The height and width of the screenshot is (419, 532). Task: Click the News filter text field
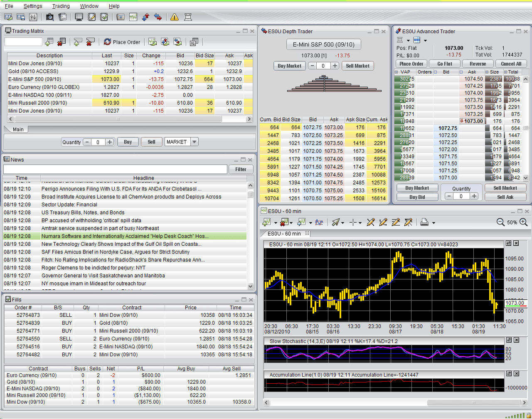116,169
